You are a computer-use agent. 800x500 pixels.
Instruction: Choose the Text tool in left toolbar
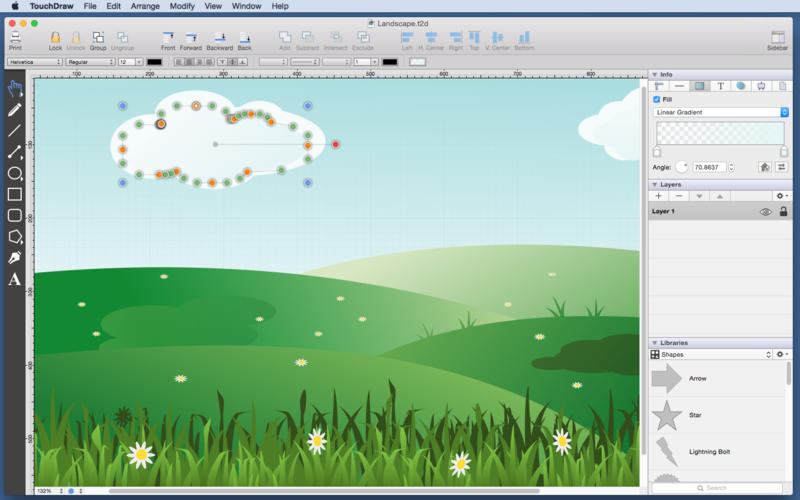14,279
